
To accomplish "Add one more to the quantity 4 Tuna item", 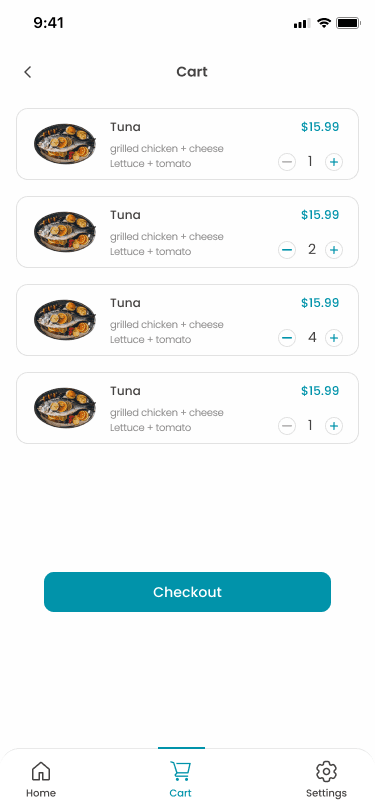I will click(x=334, y=338).
